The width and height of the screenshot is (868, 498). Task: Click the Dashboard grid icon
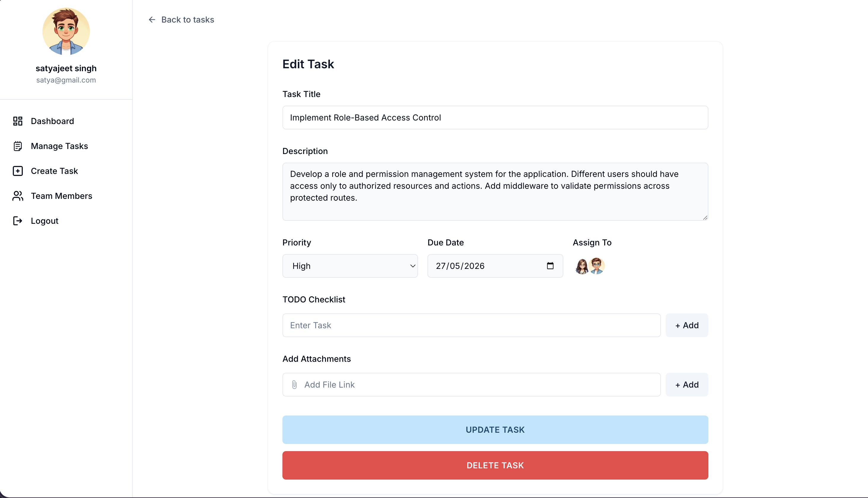(18, 121)
